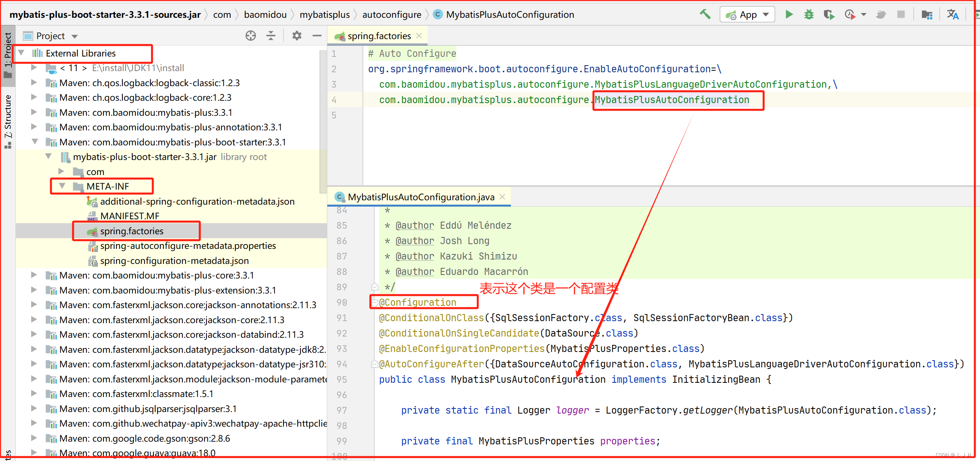Screen dimensions: 980x461
Task: Click the @ConditionalOnClass annotation
Action: (x=432, y=318)
